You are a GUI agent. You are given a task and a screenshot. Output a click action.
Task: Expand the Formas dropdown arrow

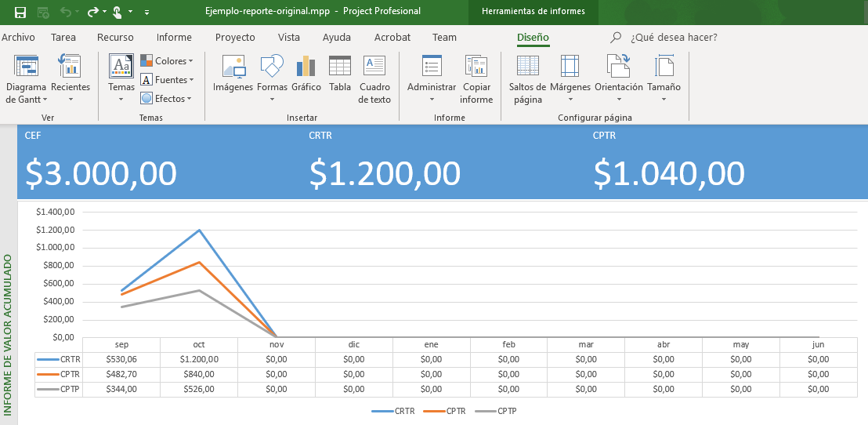(272, 100)
